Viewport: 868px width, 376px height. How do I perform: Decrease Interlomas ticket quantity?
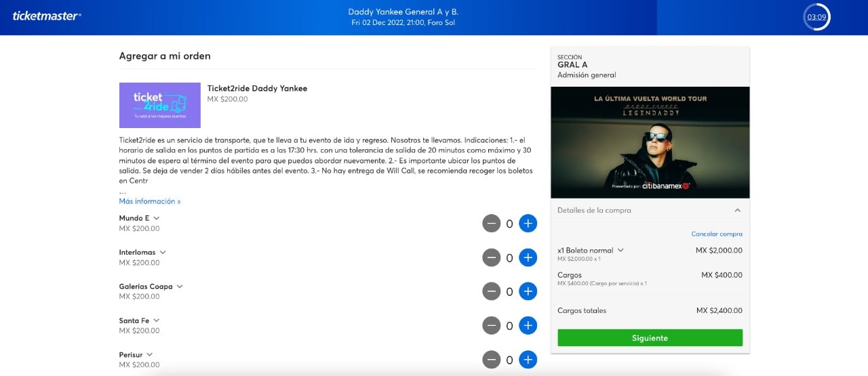click(x=491, y=257)
